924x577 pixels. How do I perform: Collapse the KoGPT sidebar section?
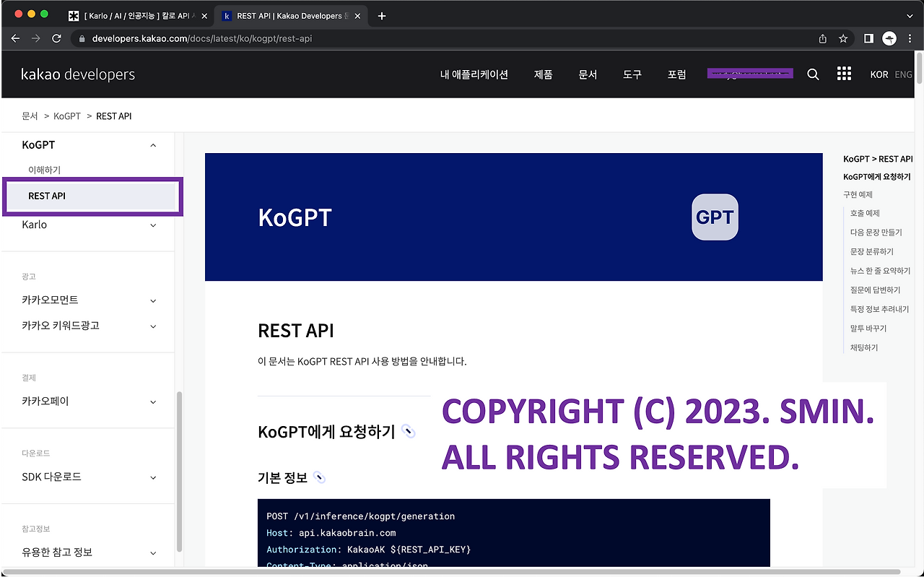coord(153,145)
